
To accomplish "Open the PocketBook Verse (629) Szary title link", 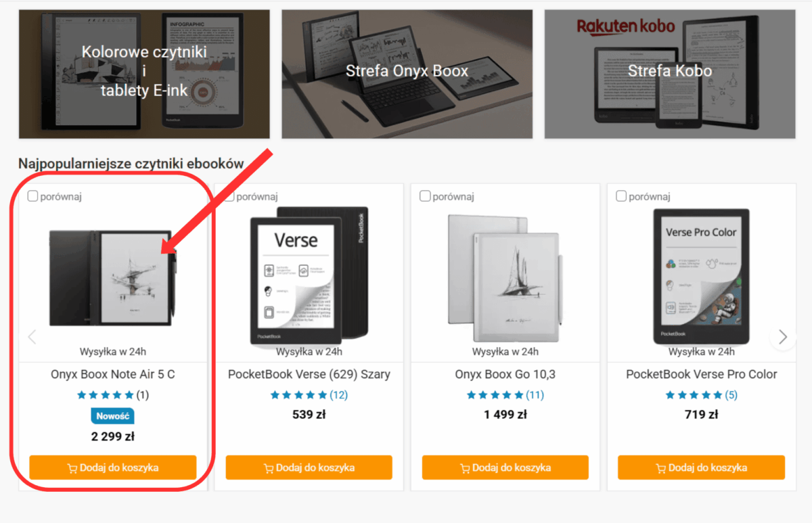I will pos(309,374).
